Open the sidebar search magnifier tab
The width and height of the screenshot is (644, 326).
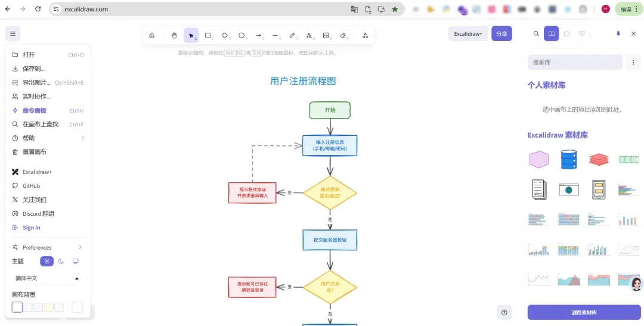point(536,33)
